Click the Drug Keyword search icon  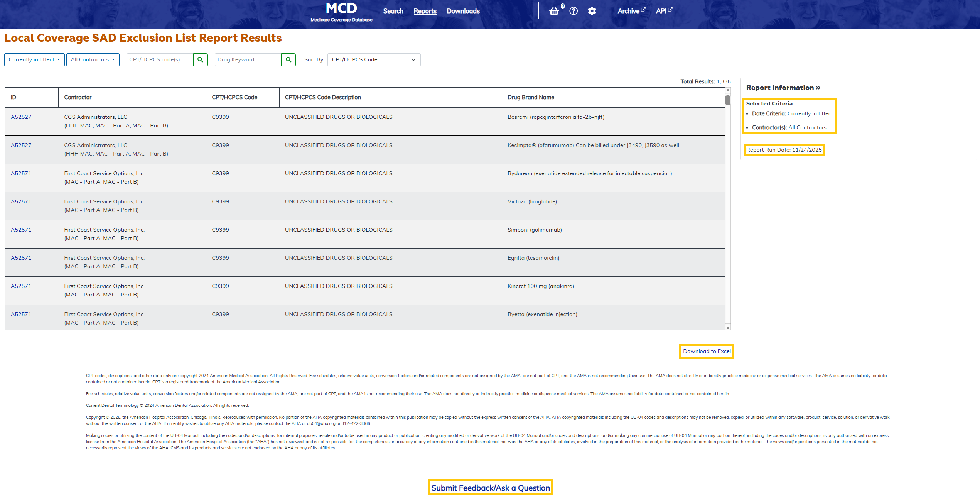pyautogui.click(x=288, y=59)
